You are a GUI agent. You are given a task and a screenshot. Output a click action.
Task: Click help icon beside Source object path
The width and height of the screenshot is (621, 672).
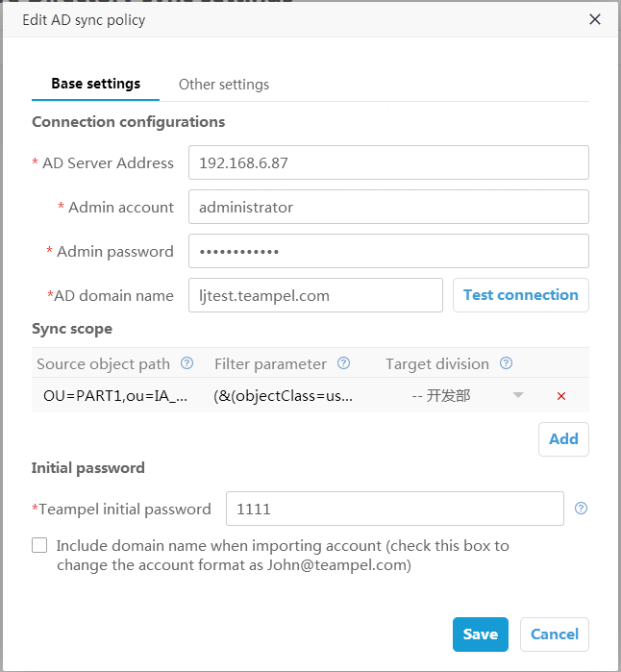pos(187,363)
